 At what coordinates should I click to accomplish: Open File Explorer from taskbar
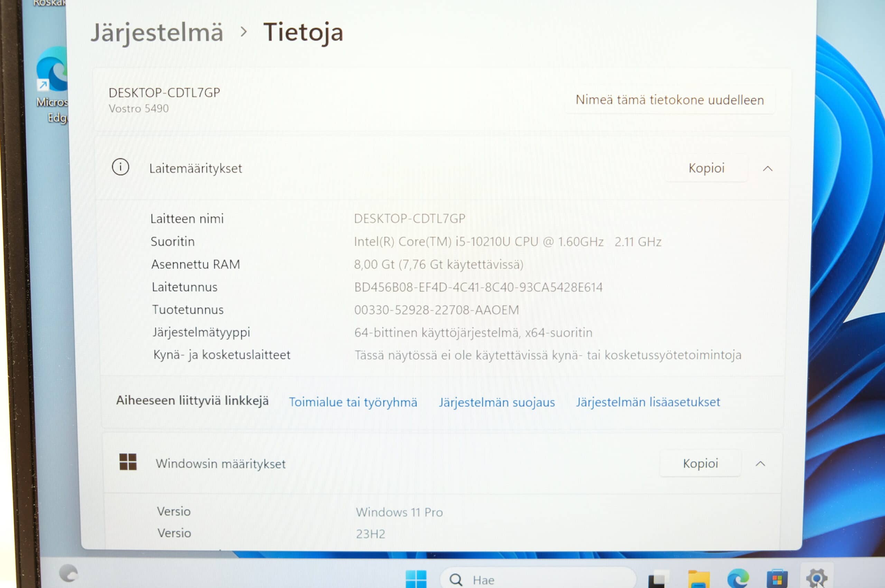699,579
